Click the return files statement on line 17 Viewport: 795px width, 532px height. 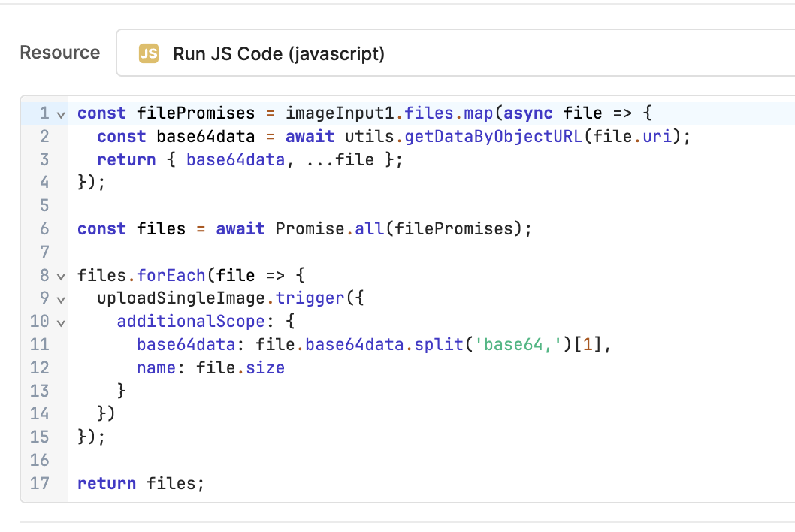click(141, 483)
